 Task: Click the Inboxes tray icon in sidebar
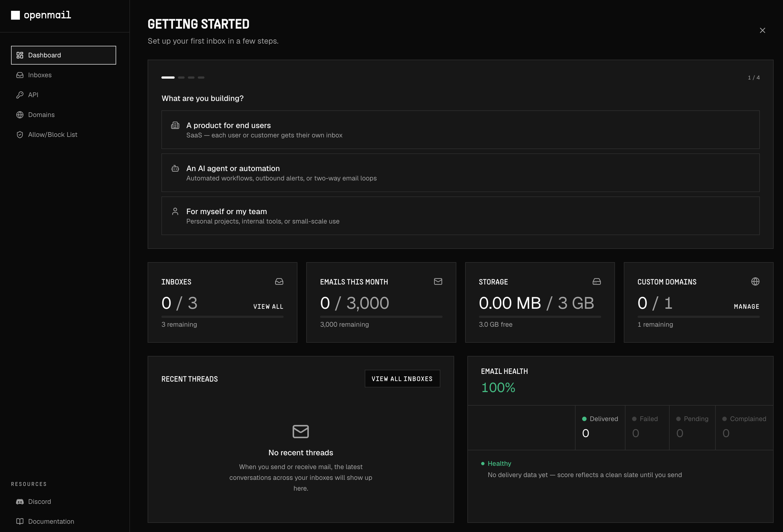[20, 75]
